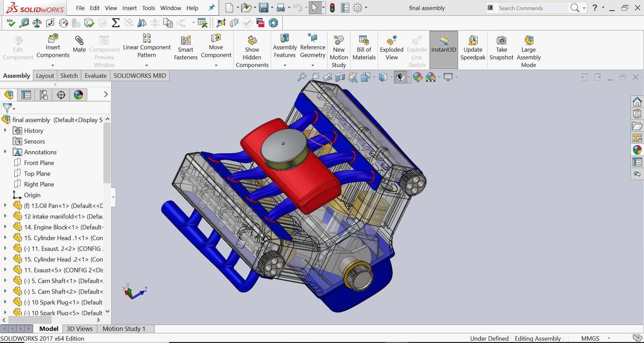This screenshot has width=644, height=343.
Task: Take Snapshot of the assembly
Action: (501, 48)
